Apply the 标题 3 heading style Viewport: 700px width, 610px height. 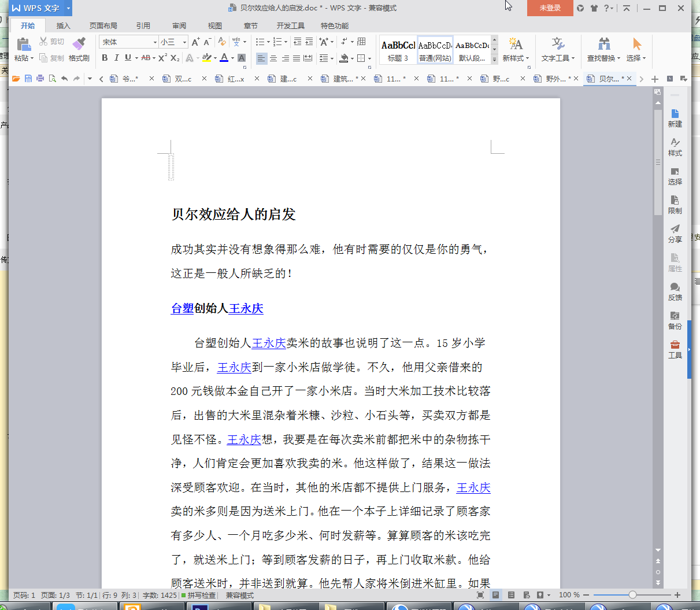pos(398,50)
